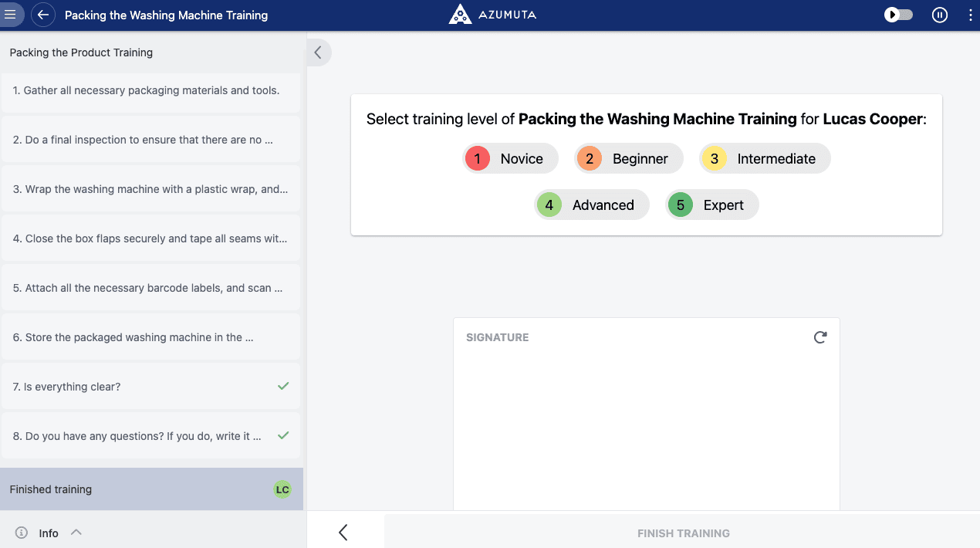Click the Finish Training button
Image resolution: width=980 pixels, height=548 pixels.
pos(683,533)
